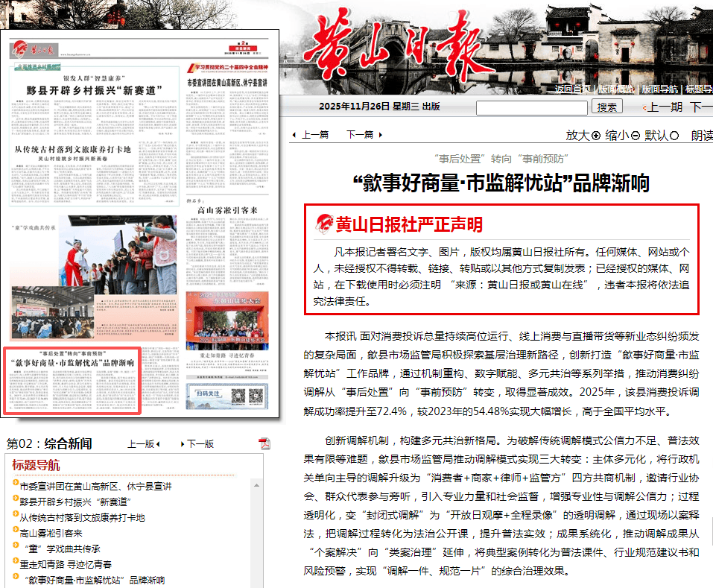Open 版面导航 in top navigation
The image size is (713, 588).
click(x=659, y=89)
